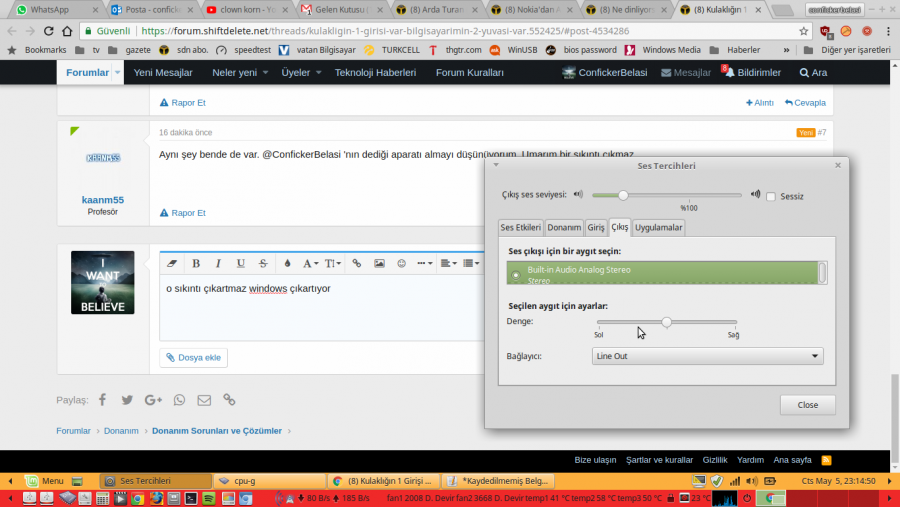Insert an image into the reply
Image resolution: width=900 pixels, height=507 pixels.
coord(379,264)
